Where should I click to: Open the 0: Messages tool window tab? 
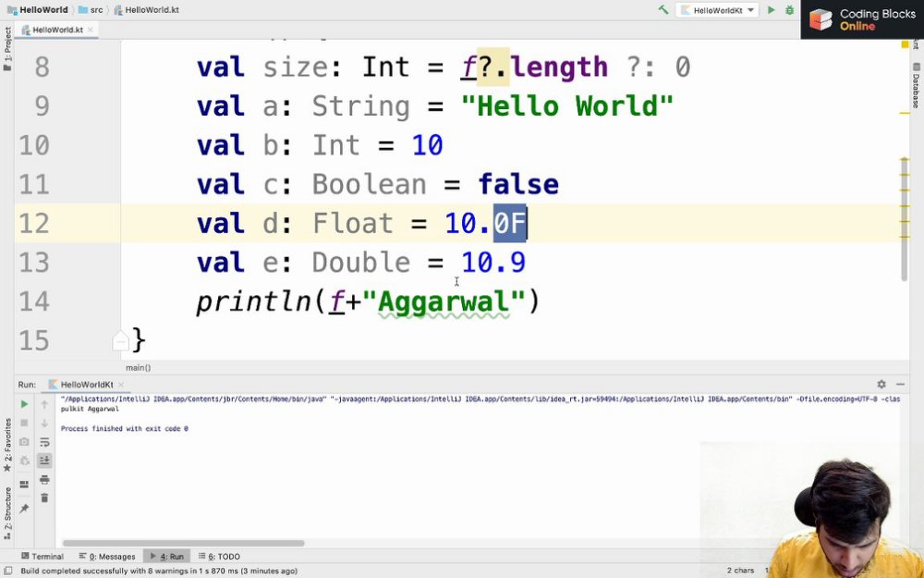click(x=107, y=556)
